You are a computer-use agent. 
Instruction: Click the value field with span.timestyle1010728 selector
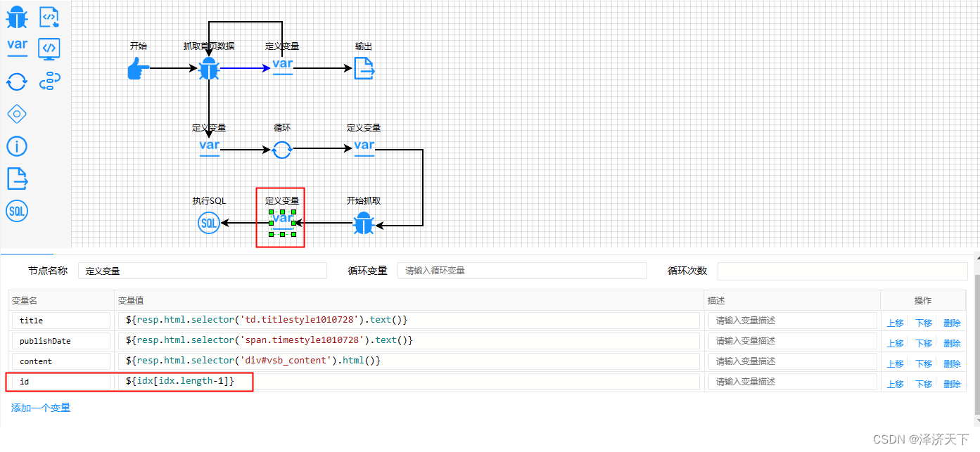pos(409,341)
